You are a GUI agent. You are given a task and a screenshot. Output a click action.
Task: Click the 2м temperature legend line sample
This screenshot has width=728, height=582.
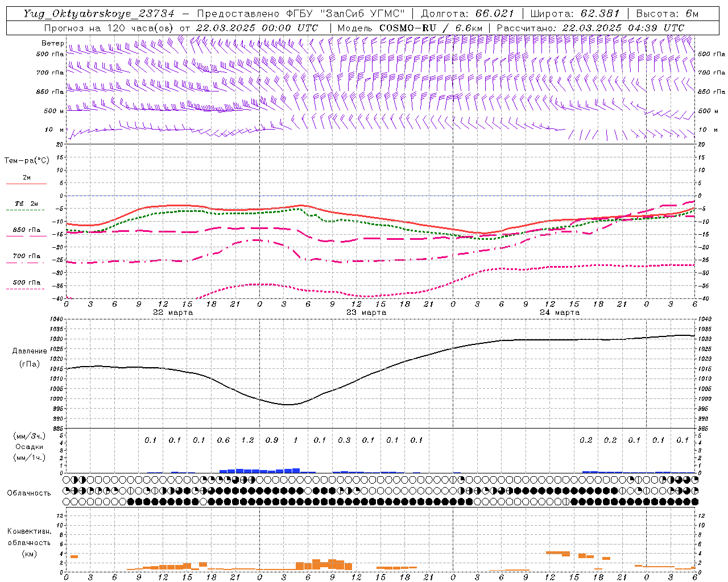(x=26, y=184)
